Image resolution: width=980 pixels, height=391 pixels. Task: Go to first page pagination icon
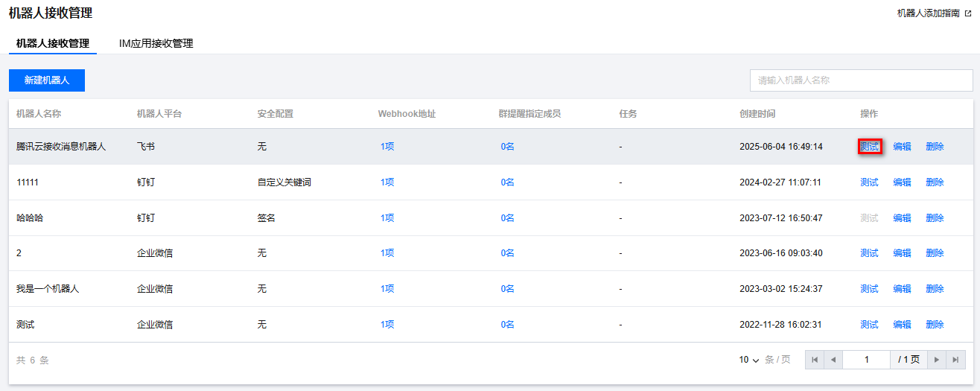[815, 360]
